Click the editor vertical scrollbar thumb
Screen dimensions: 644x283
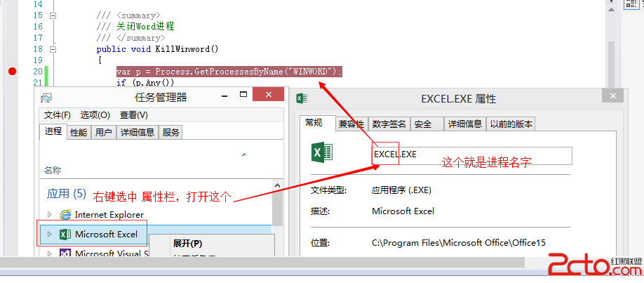[x=612, y=64]
